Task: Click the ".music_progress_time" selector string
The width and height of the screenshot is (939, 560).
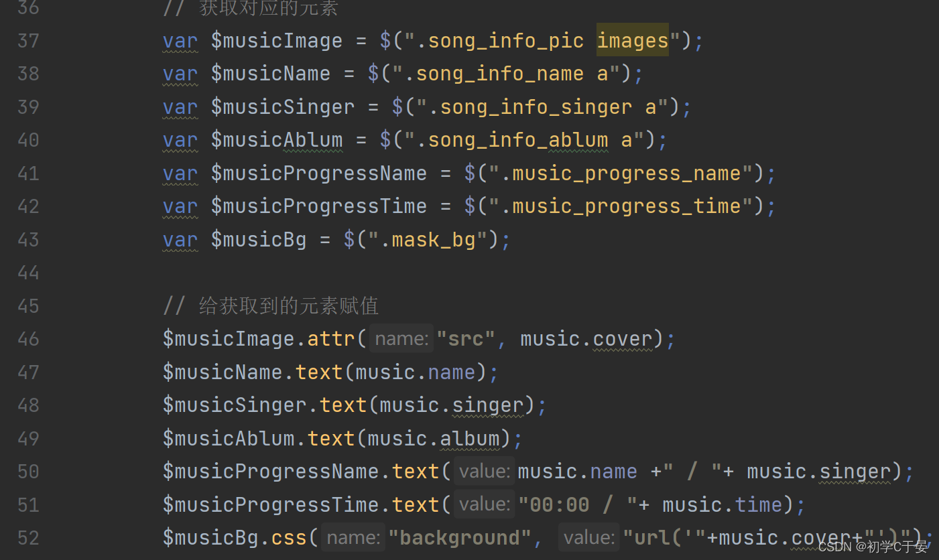Action: 621,206
